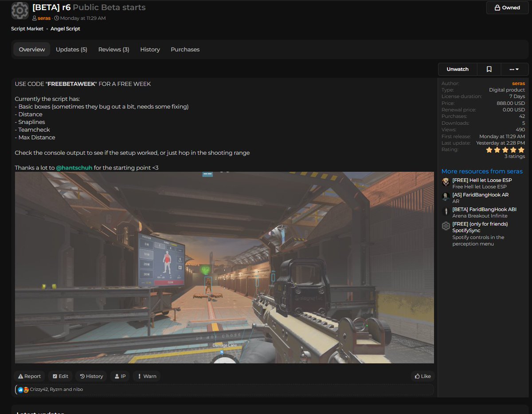The image size is (532, 414).
Task: Open the Purchases tab
Action: pyautogui.click(x=185, y=49)
